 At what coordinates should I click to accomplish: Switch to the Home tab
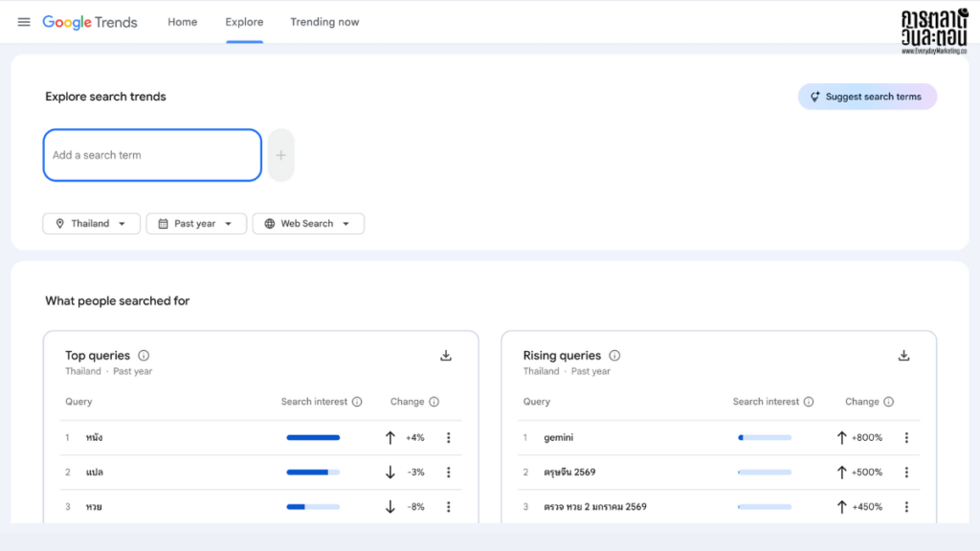[x=182, y=22]
